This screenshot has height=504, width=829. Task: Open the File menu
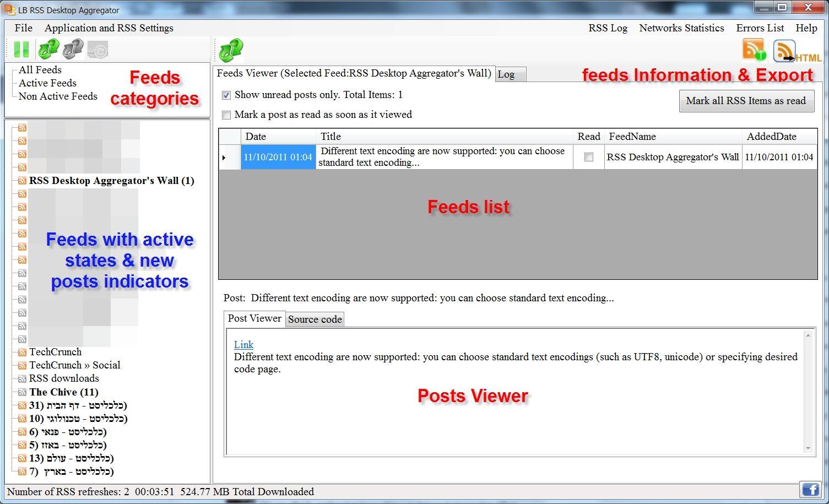[24, 28]
